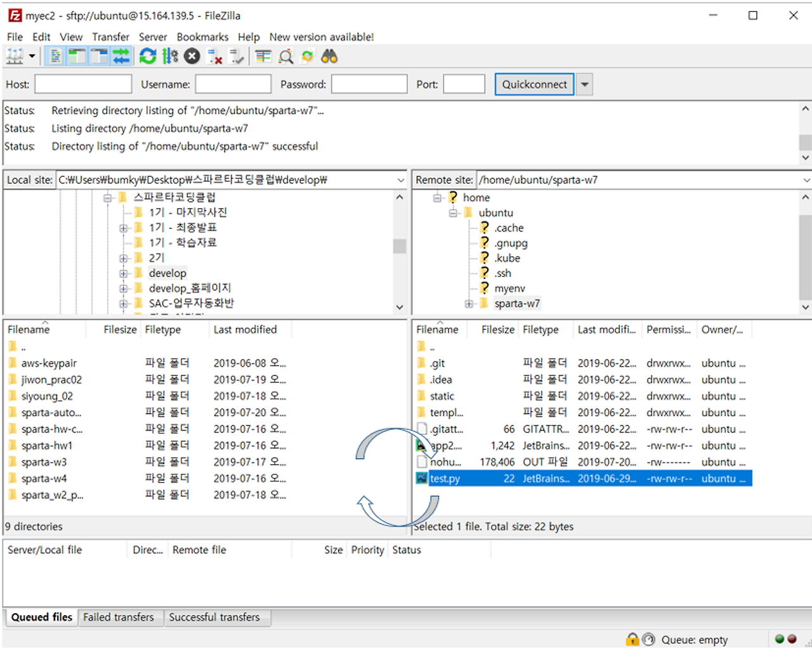Refresh the file and folder lists
The image size is (812, 650).
pos(148,56)
